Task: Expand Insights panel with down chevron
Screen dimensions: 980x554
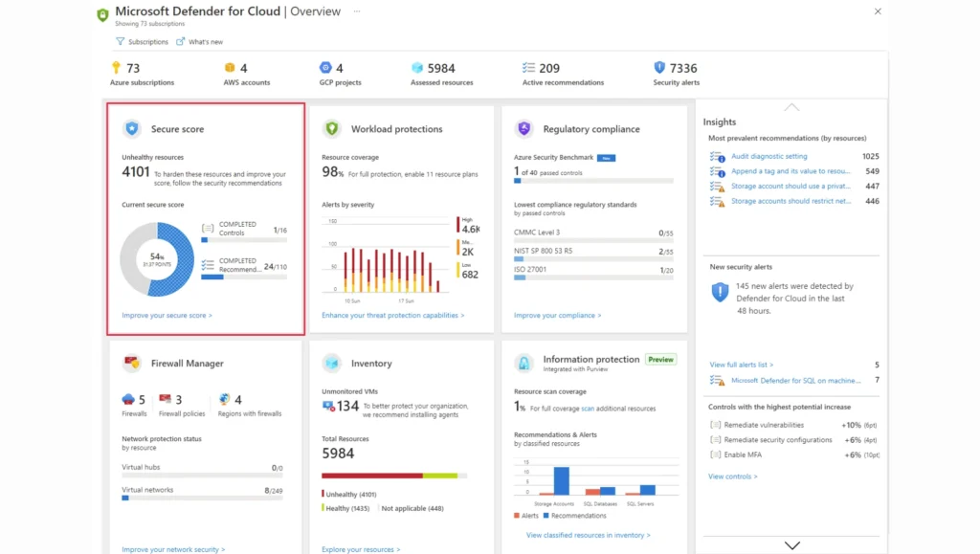Action: tap(791, 545)
